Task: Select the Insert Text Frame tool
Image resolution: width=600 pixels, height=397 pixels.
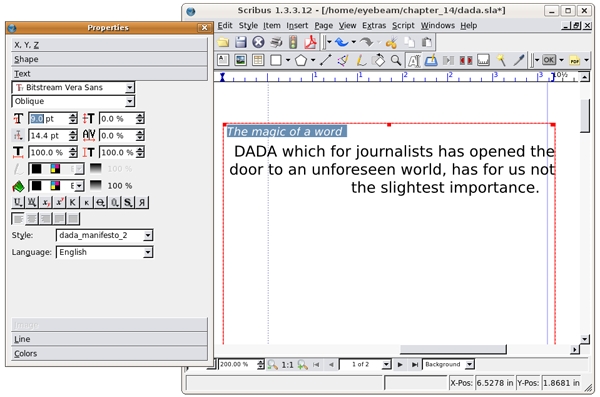Action: coord(223,60)
